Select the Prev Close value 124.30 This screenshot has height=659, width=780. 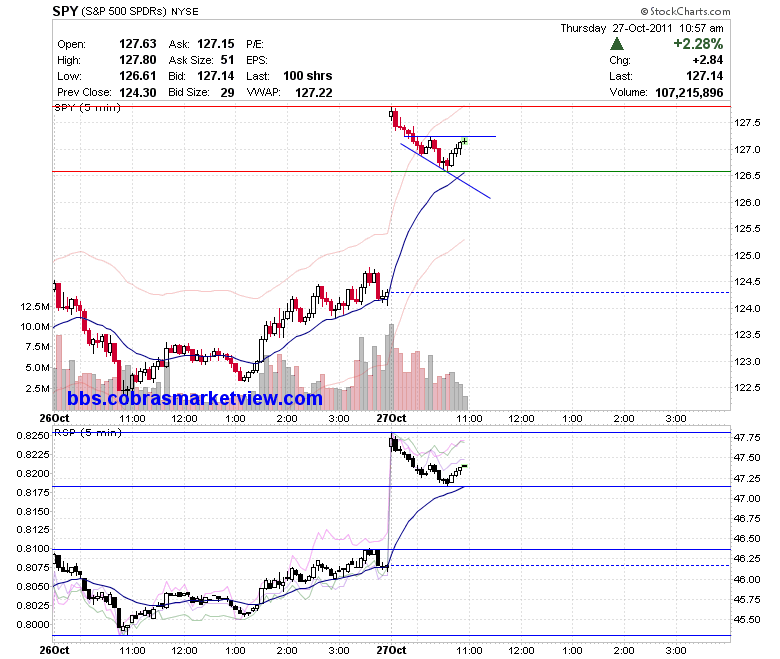(138, 93)
